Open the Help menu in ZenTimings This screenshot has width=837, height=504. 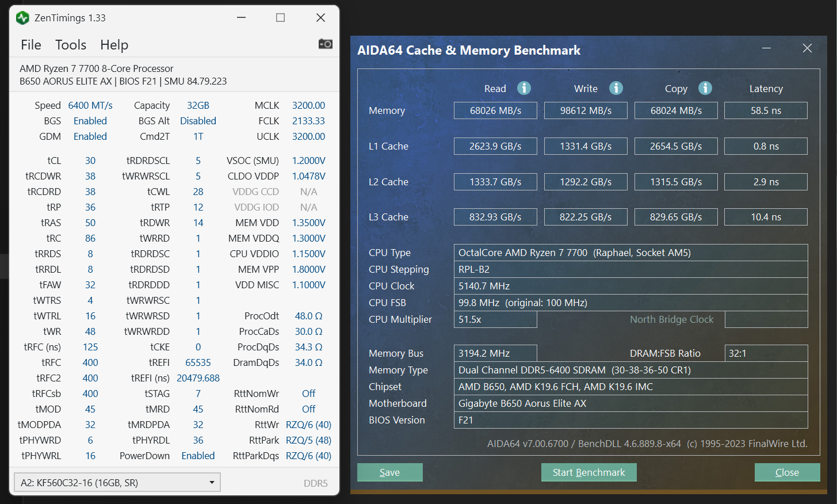coord(114,45)
